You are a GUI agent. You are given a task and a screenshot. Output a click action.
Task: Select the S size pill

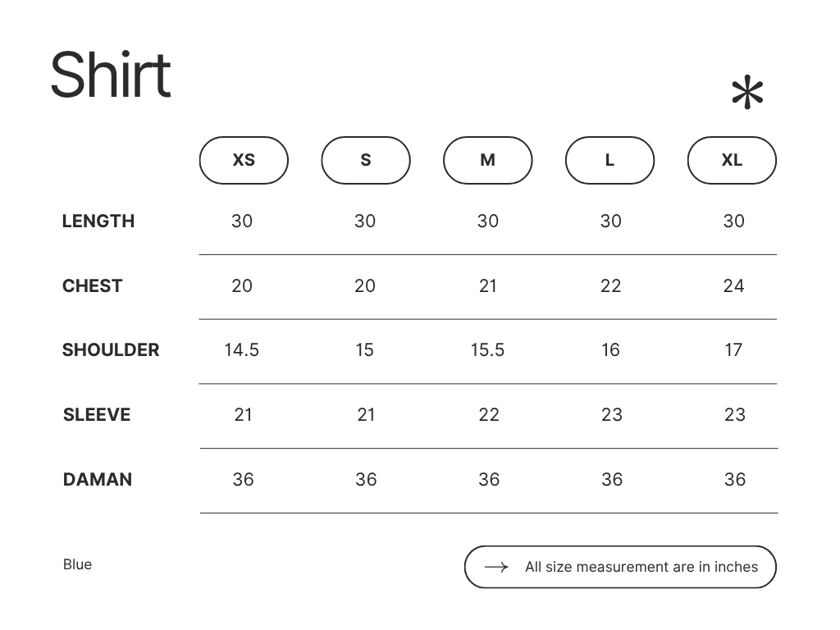pyautogui.click(x=366, y=160)
